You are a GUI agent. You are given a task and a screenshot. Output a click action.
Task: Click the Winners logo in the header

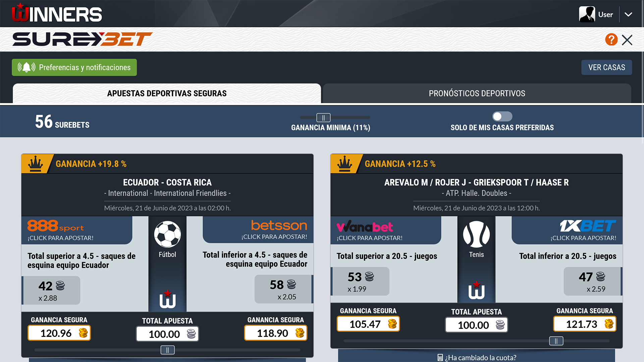click(x=57, y=13)
